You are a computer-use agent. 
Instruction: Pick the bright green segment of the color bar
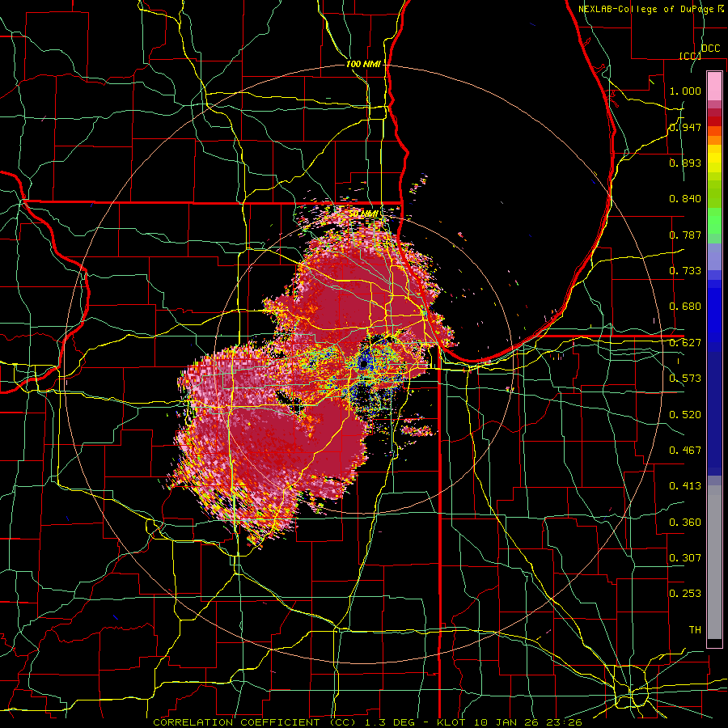714,221
